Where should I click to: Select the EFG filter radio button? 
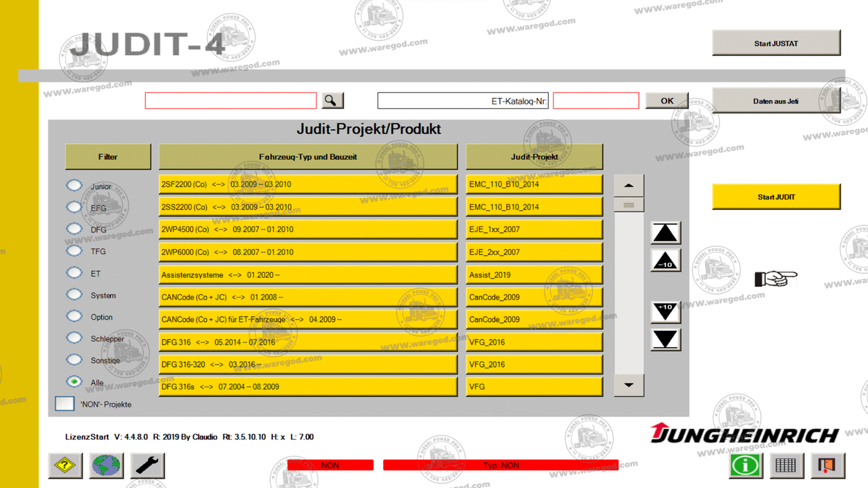click(x=74, y=207)
